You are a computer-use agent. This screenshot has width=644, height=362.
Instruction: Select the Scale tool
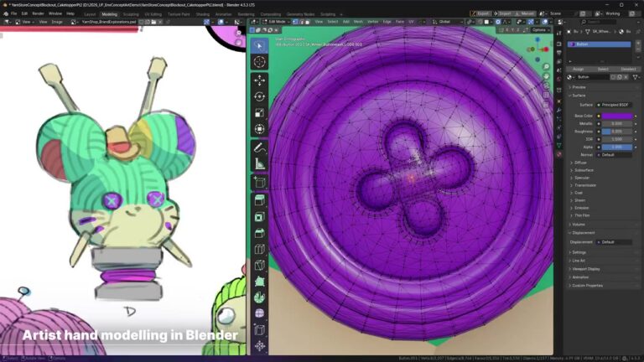pos(259,113)
